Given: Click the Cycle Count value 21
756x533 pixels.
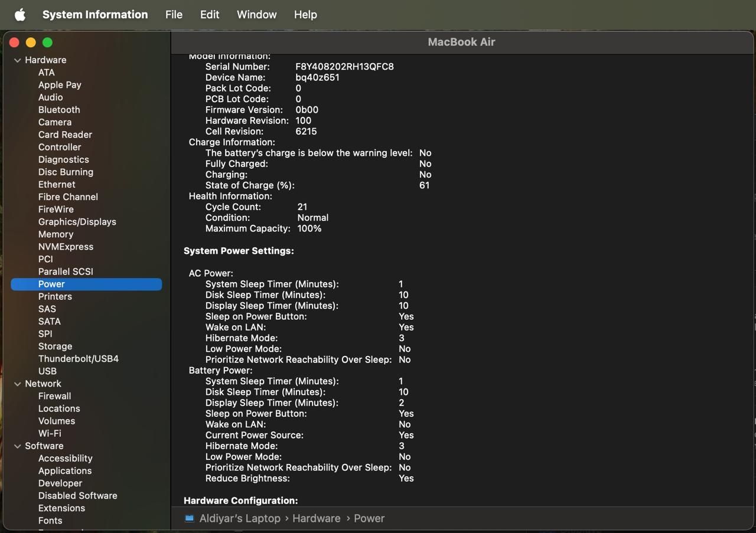Looking at the screenshot, I should [x=302, y=207].
